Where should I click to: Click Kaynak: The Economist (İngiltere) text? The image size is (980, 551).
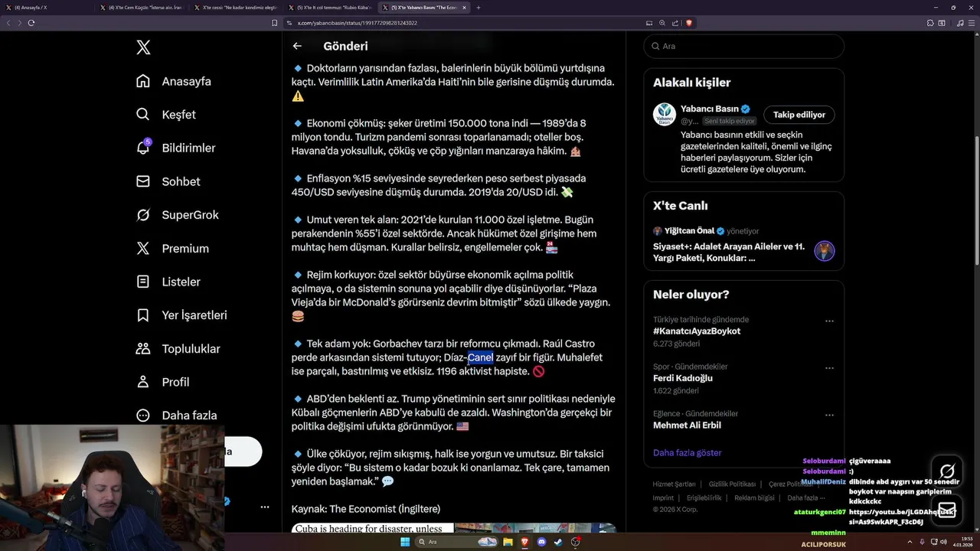366,509
